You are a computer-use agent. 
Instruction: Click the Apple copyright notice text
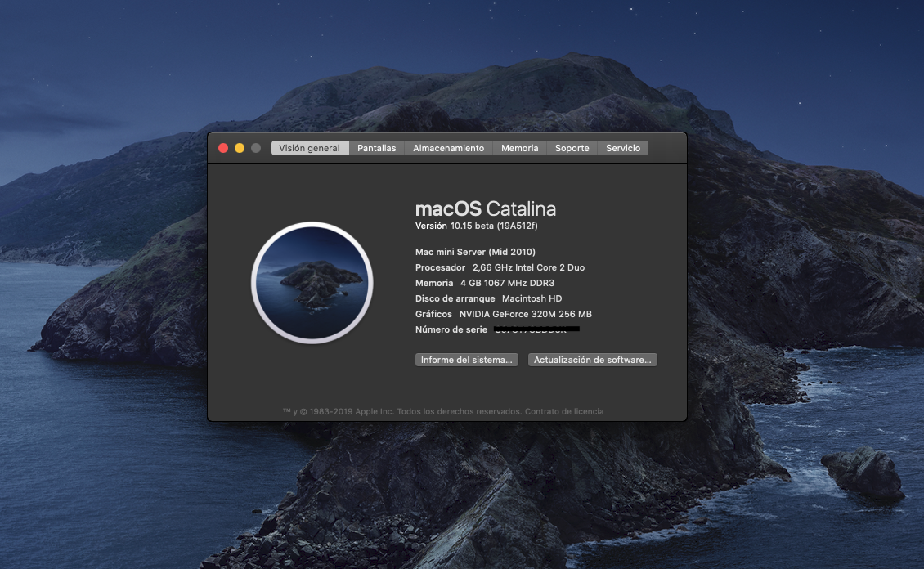click(x=401, y=412)
